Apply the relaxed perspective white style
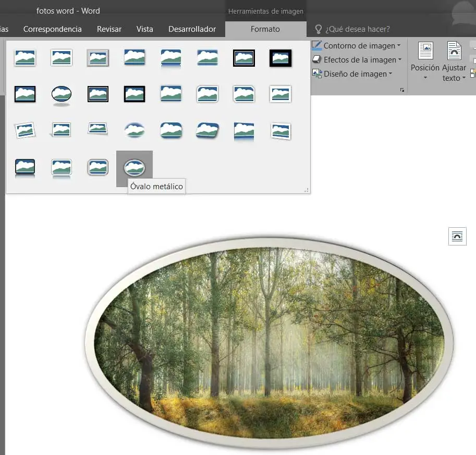Image resolution: width=476 pixels, height=455 pixels. coord(97,129)
